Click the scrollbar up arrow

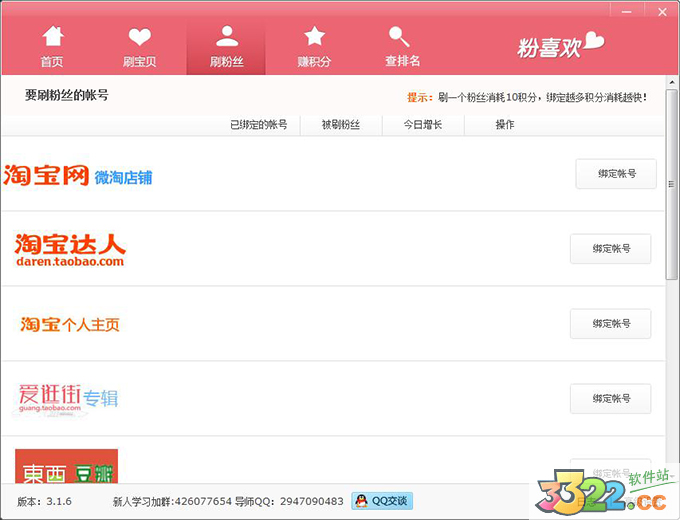pyautogui.click(x=672, y=82)
